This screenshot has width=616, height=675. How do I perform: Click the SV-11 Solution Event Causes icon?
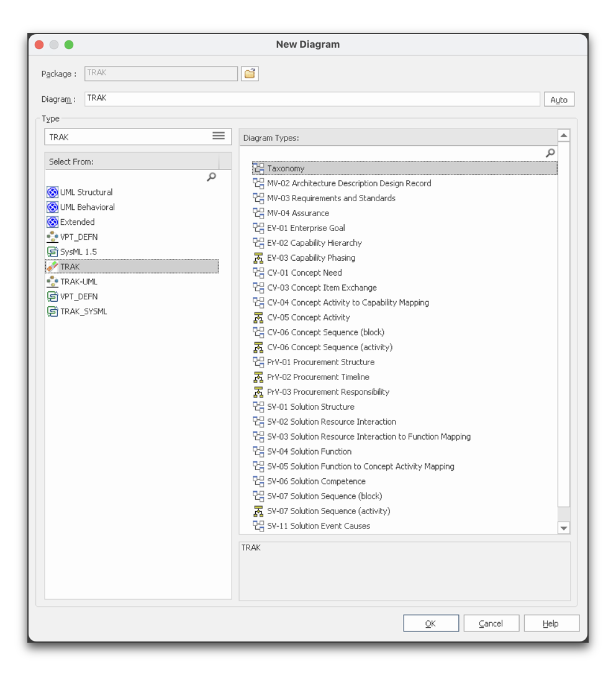[258, 526]
